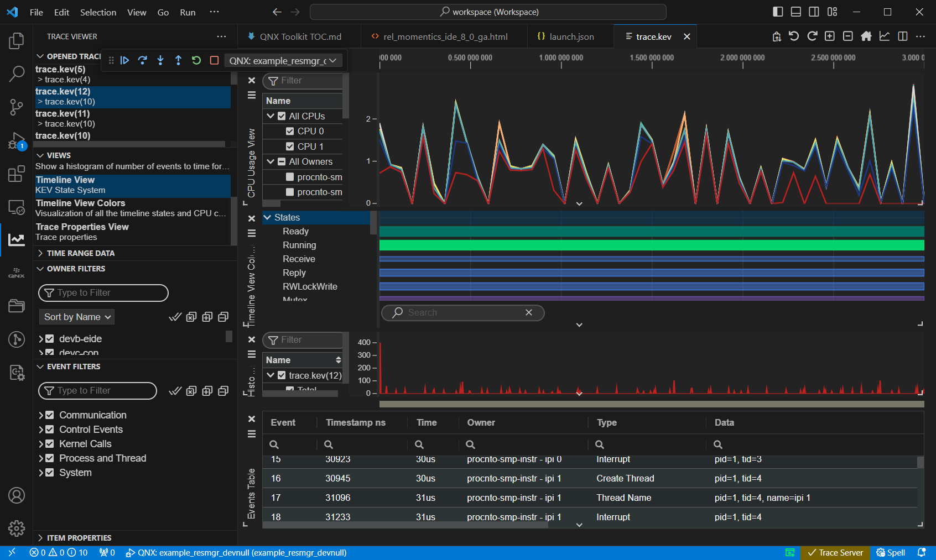
Task: Expand all event filters with plus icon
Action: coord(207,391)
